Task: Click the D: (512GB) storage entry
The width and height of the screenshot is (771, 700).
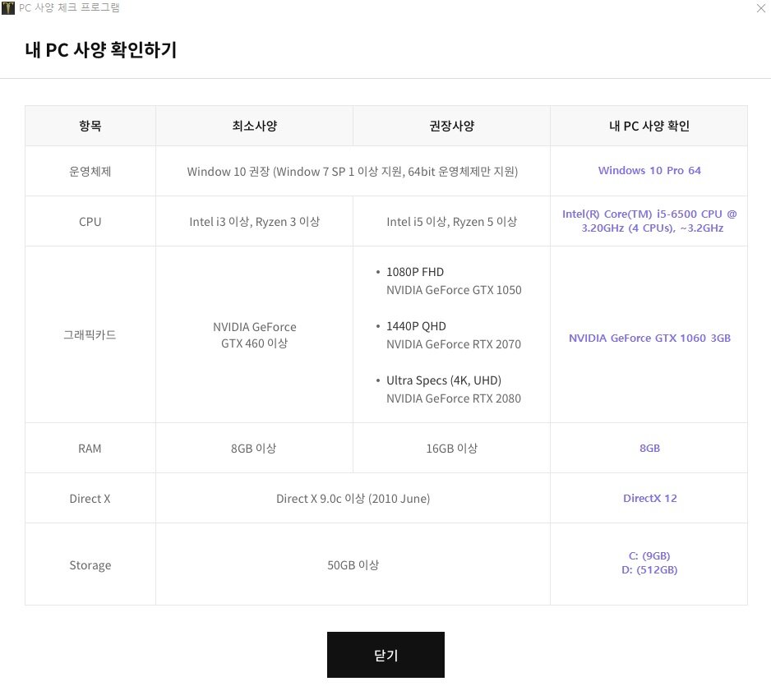Action: pyautogui.click(x=649, y=569)
